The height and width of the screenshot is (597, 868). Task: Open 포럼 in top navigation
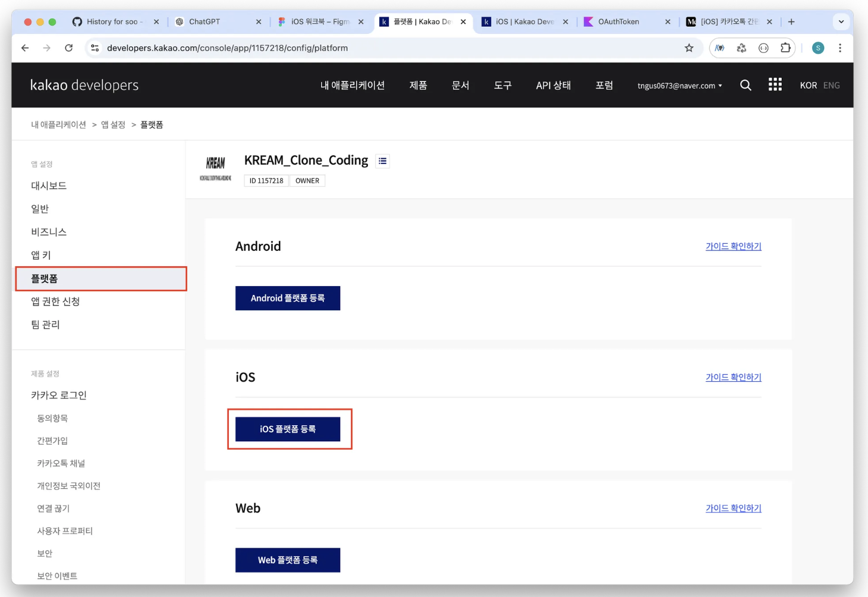(605, 85)
